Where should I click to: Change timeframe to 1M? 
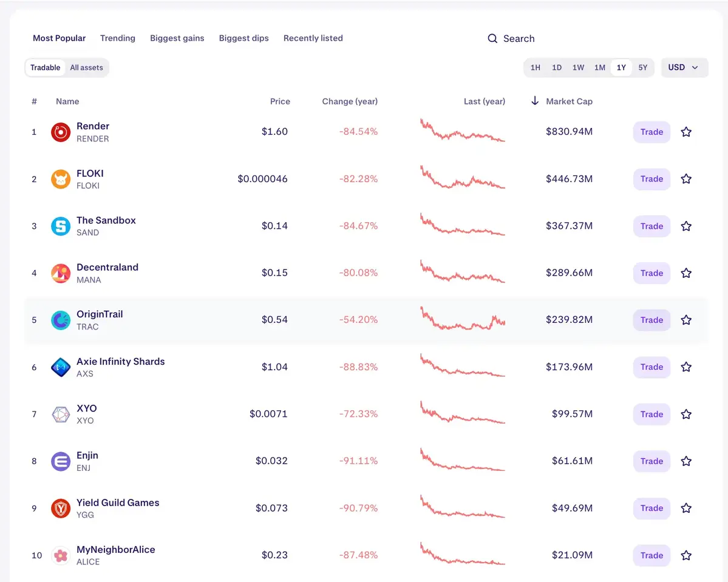[x=600, y=67]
